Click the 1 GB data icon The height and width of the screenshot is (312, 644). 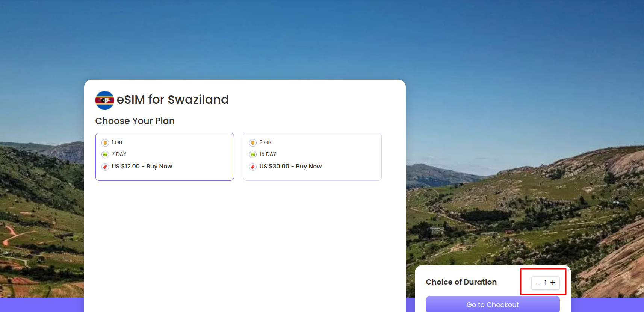tap(105, 143)
